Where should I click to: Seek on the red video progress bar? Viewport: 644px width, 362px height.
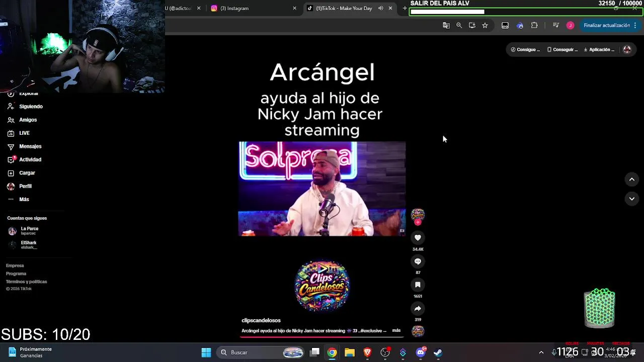(x=322, y=336)
